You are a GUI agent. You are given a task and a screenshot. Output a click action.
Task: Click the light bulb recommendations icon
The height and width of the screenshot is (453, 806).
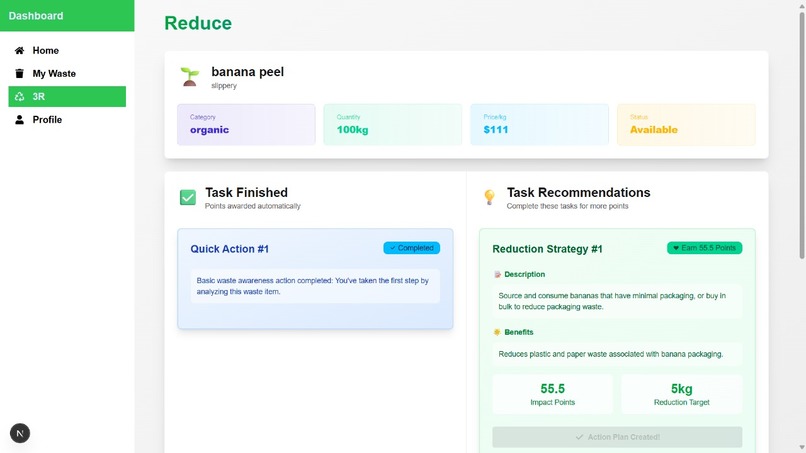coord(489,197)
